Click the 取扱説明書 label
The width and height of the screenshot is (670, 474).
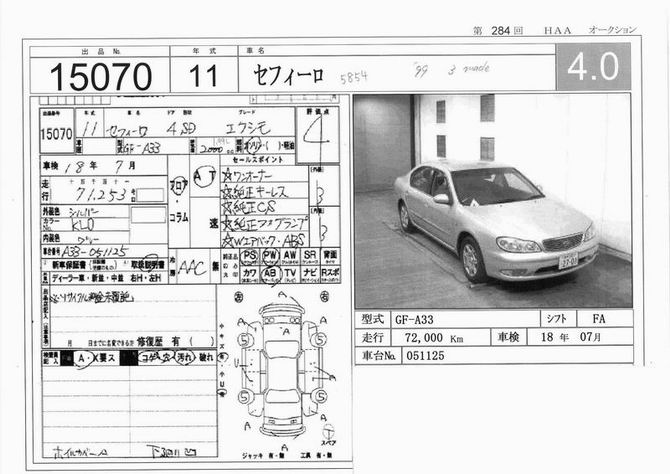[x=148, y=265]
